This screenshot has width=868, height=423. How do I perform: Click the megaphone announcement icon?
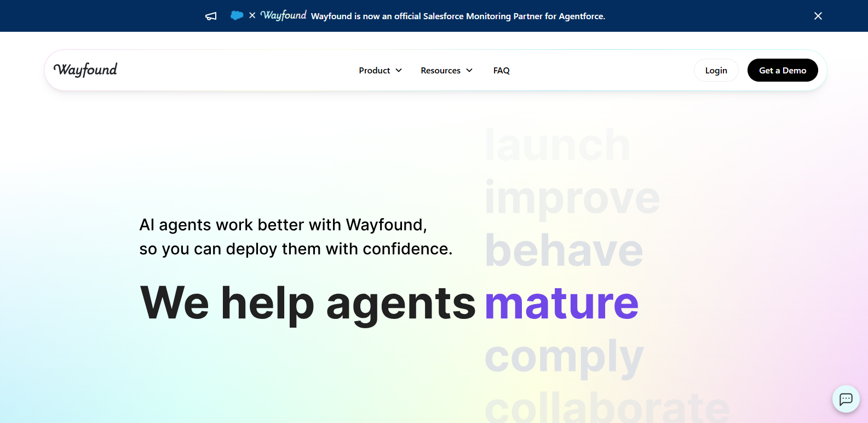click(211, 16)
